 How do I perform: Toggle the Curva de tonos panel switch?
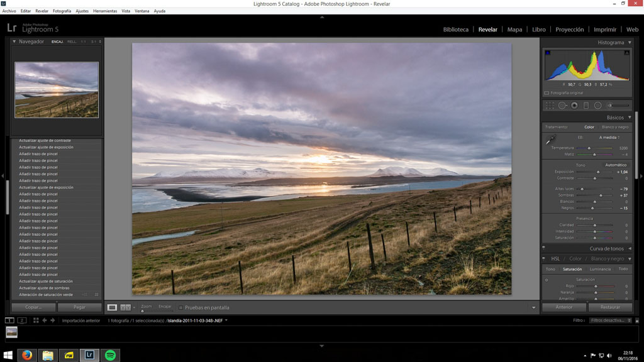pos(543,248)
